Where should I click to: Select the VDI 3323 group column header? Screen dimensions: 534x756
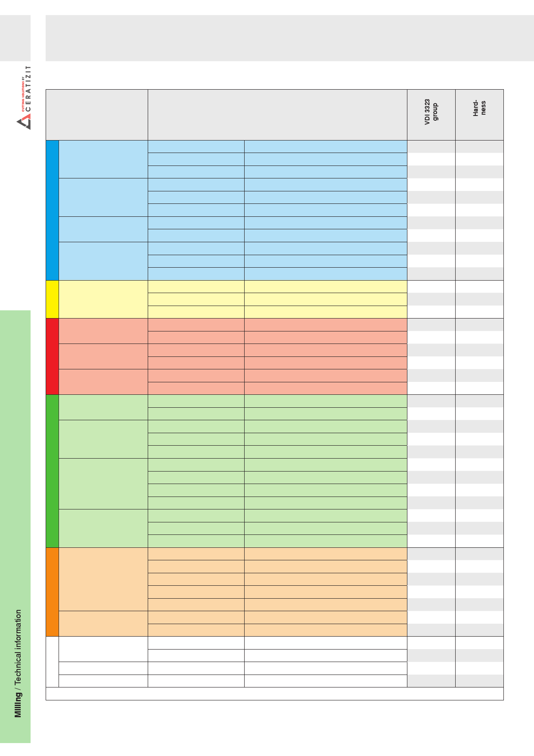(431, 115)
